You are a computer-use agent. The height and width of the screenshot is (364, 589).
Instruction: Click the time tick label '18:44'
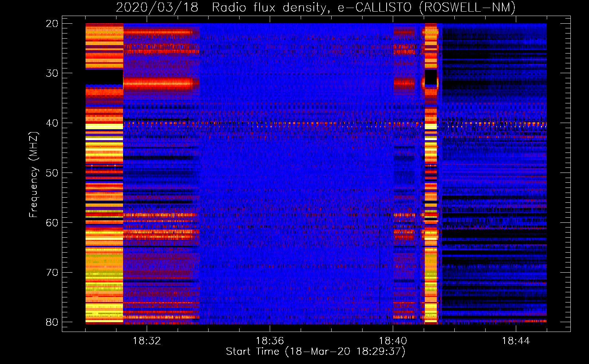click(516, 341)
